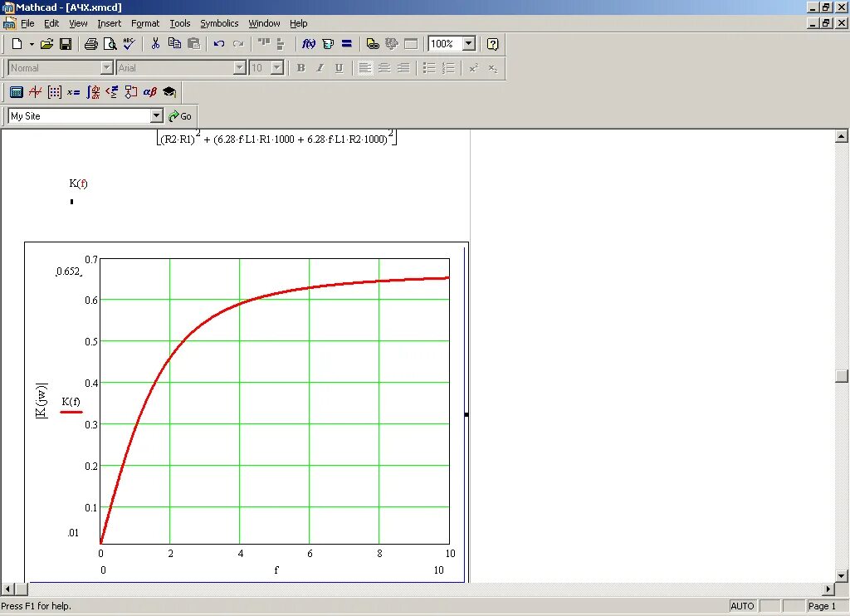Print the worksheet with printer icon

coord(91,44)
